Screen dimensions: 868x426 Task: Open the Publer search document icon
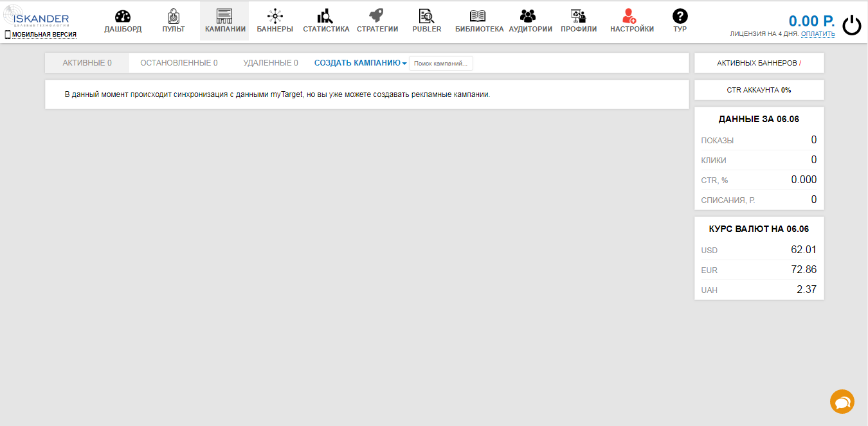[x=426, y=16]
